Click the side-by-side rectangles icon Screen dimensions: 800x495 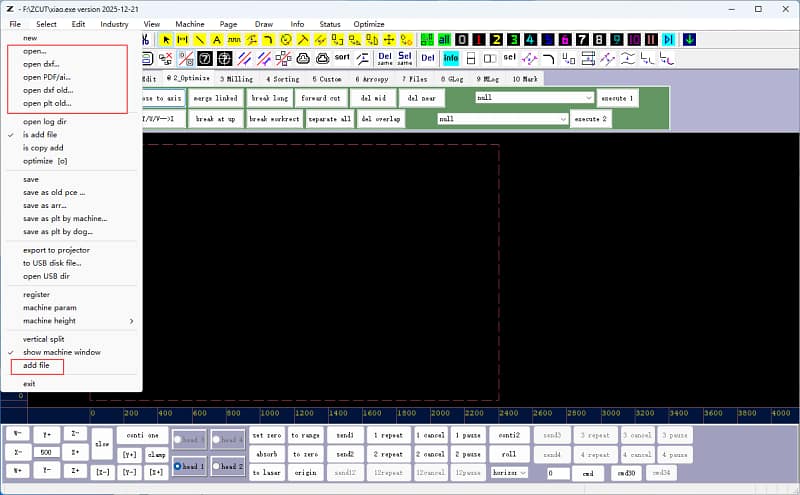[490, 59]
